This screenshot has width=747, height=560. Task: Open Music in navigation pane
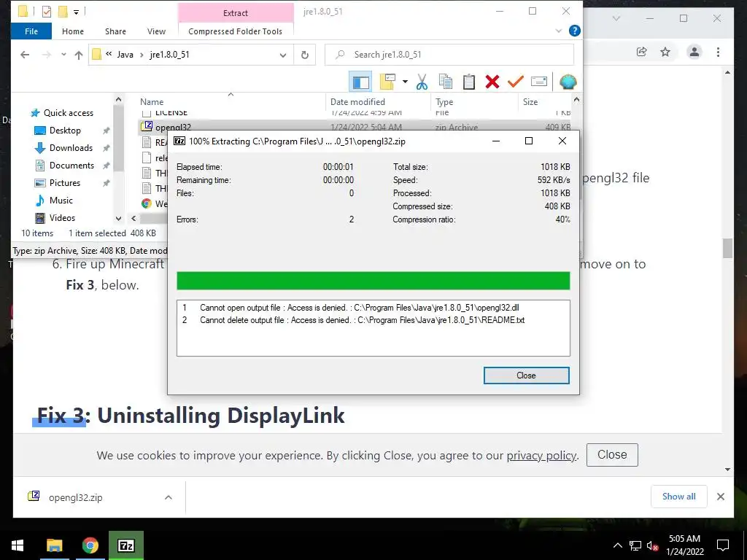point(61,201)
